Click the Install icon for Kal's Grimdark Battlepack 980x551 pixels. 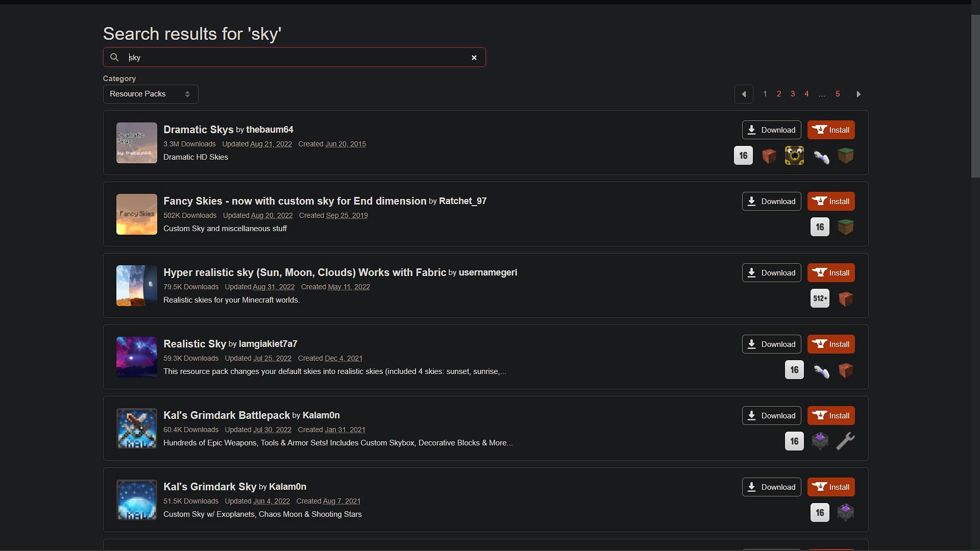coord(830,415)
